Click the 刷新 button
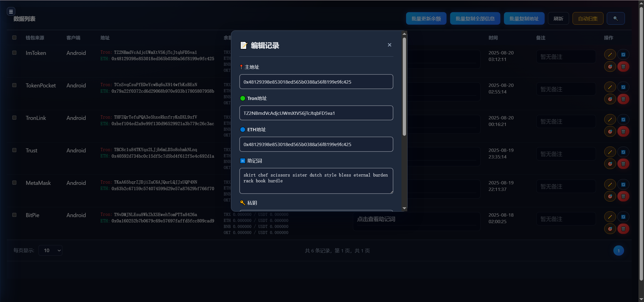Image resolution: width=644 pixels, height=302 pixels. point(558,19)
